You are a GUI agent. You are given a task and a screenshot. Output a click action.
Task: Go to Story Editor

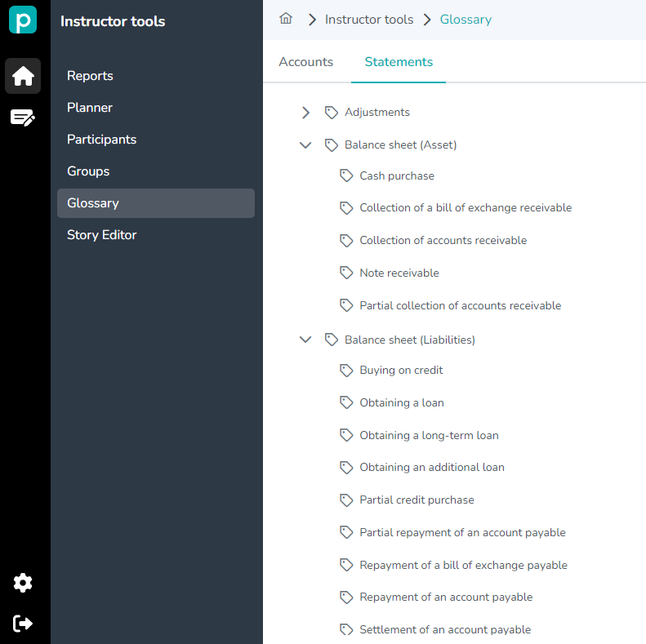pos(102,235)
